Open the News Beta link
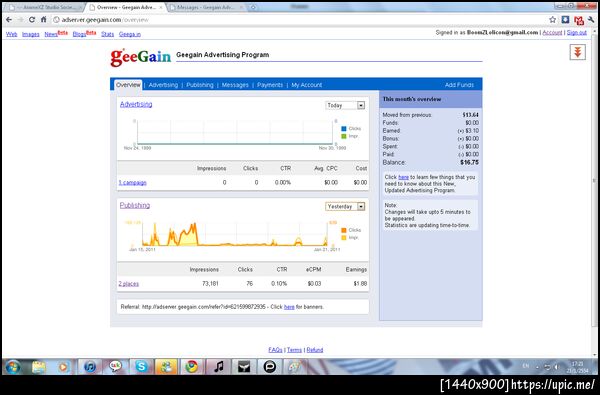This screenshot has width=600, height=395. [56, 34]
